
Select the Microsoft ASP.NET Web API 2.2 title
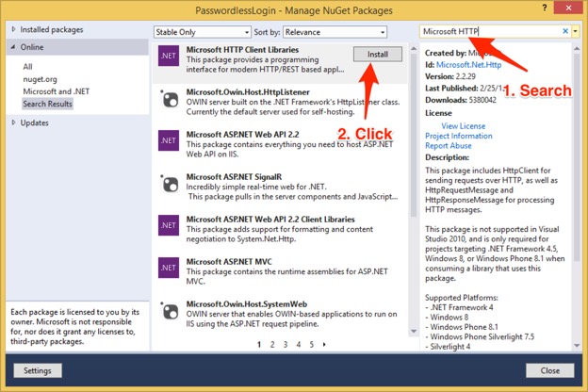(242, 135)
